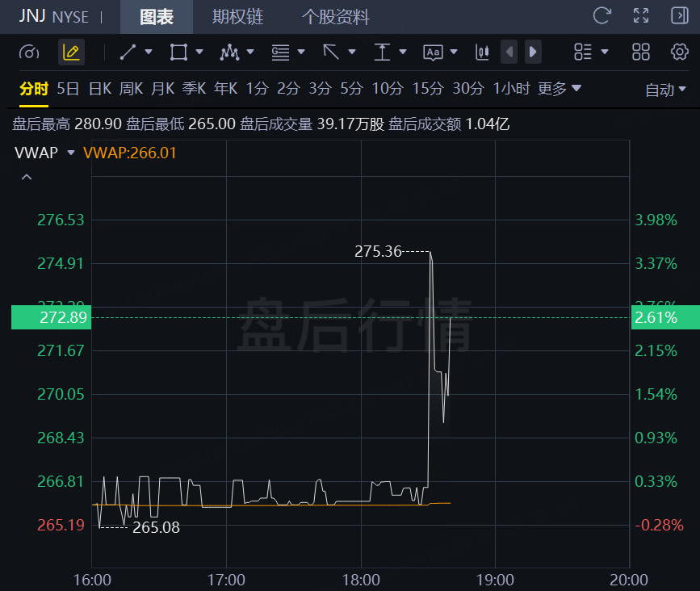Select 15分 interval
The image size is (700, 591).
tap(428, 89)
